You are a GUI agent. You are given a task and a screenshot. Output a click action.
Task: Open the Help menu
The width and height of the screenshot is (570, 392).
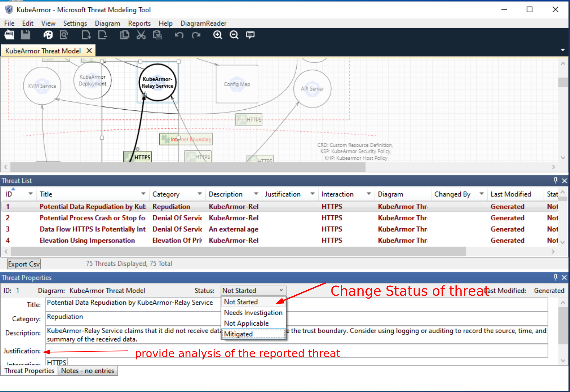(x=165, y=23)
